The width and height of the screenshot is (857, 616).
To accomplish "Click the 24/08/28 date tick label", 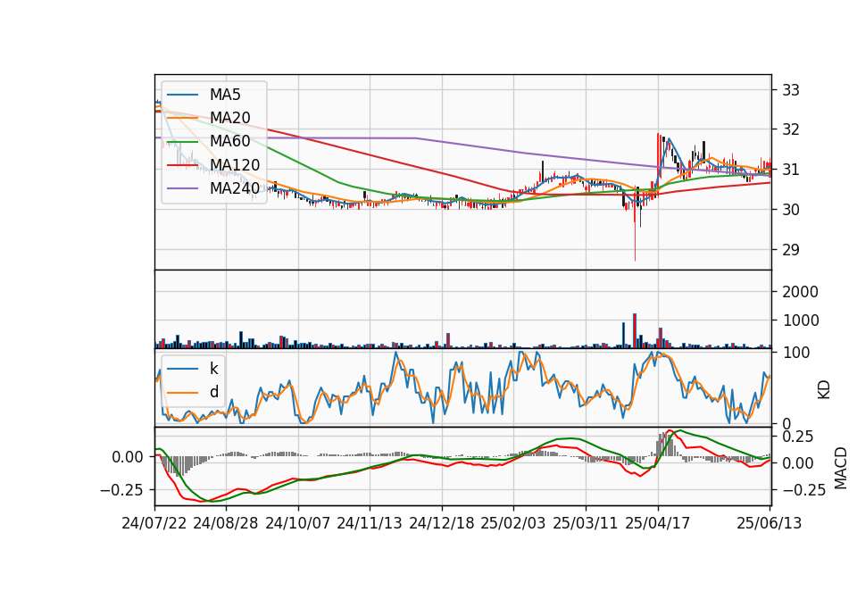I will pyautogui.click(x=226, y=523).
